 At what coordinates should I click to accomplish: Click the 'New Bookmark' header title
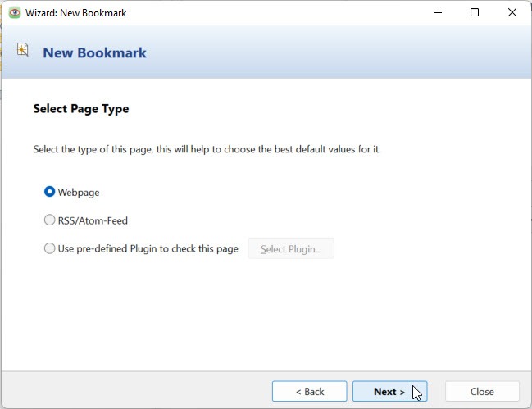(94, 52)
